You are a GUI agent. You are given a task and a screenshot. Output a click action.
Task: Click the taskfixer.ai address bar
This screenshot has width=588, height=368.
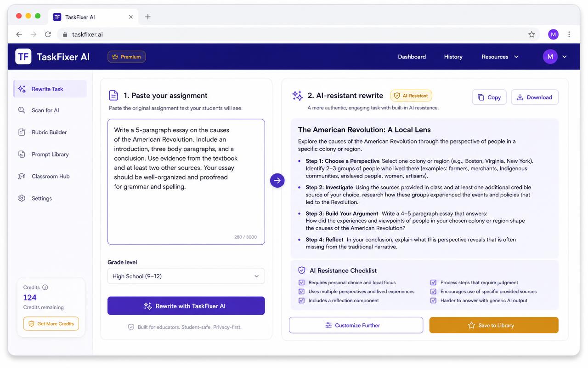[x=298, y=34]
